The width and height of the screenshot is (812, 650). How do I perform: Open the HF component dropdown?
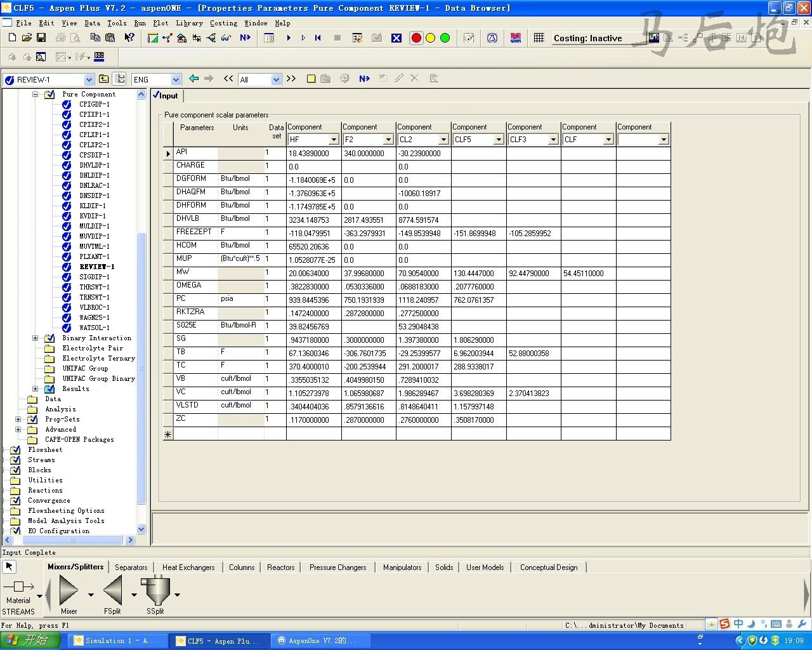(334, 140)
